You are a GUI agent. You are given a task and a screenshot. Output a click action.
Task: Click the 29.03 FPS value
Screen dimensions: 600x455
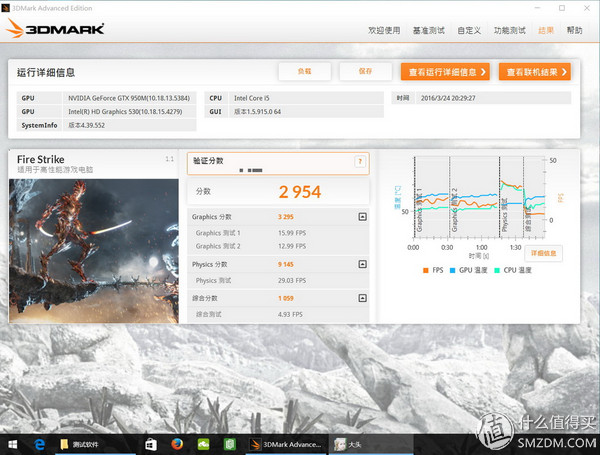(x=292, y=281)
